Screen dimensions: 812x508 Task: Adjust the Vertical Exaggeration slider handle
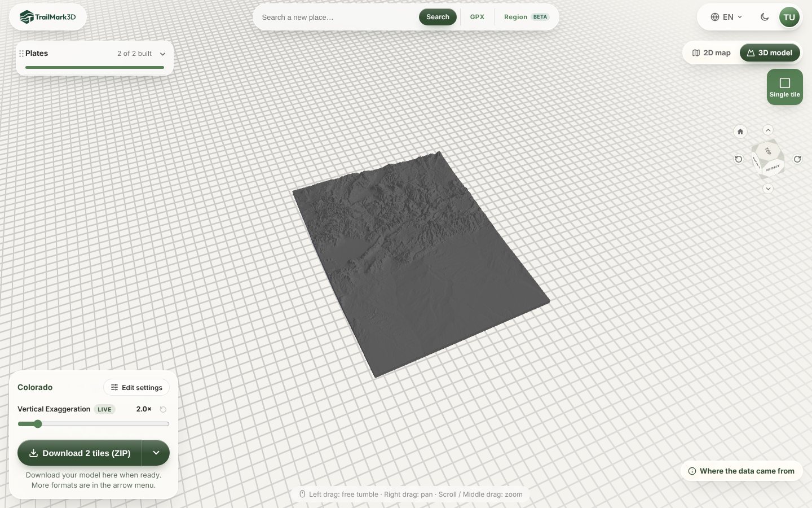(x=38, y=424)
